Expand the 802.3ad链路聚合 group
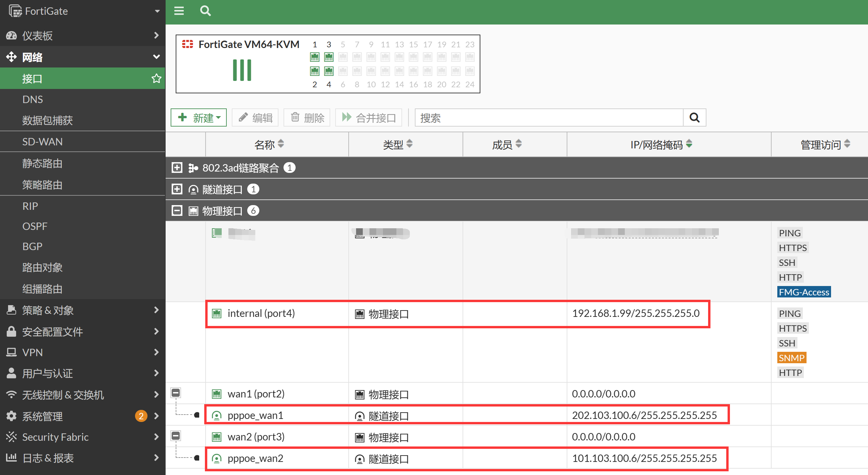Screen dimensions: 868x475 click(177, 168)
